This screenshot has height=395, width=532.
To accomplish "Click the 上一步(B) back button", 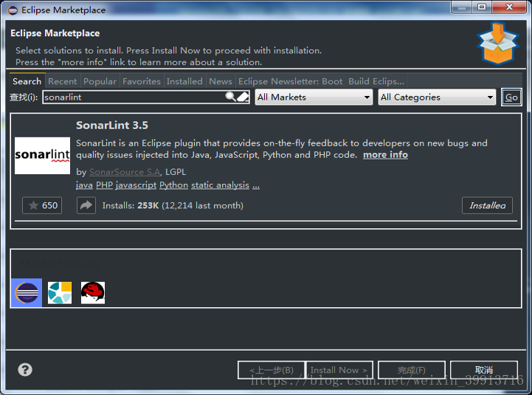I will 272,370.
